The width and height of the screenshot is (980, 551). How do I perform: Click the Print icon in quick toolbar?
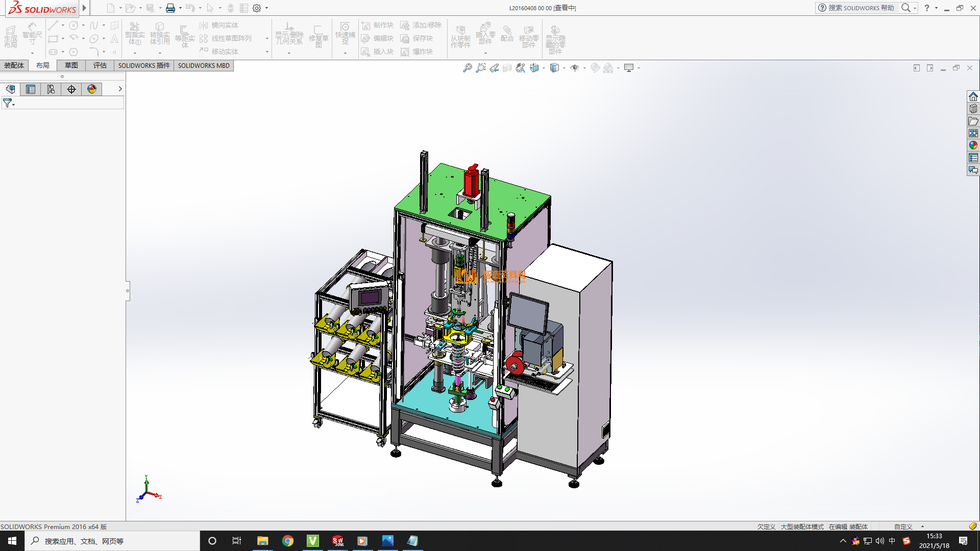point(170,8)
